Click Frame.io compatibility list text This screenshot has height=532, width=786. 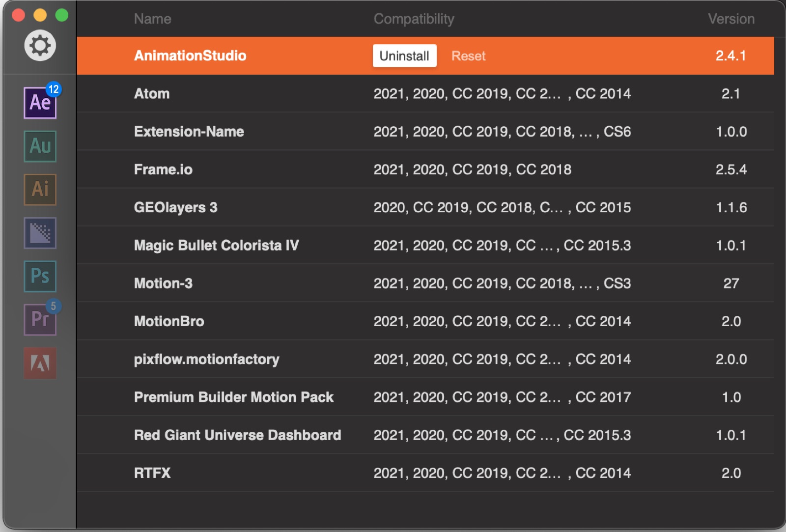(x=472, y=169)
